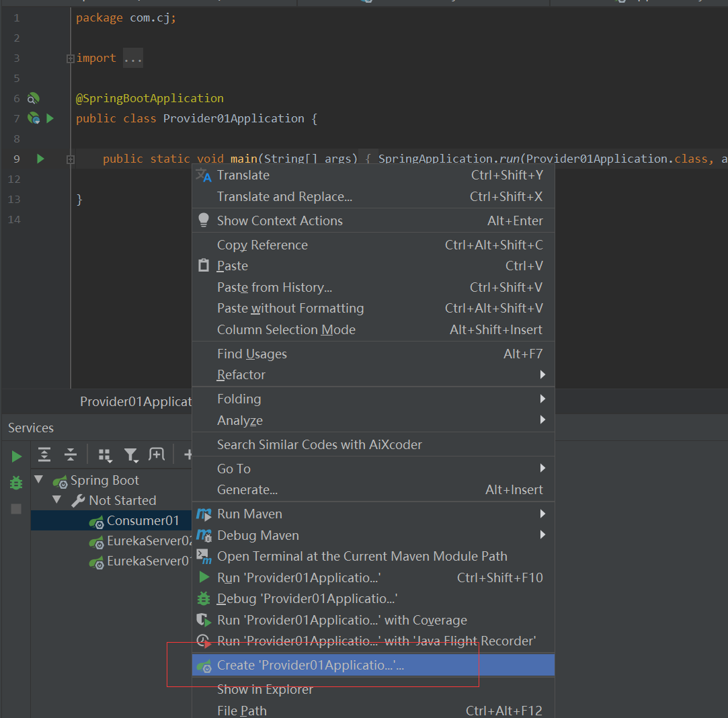Collapse all nodes using collapse-all icon
Image resolution: width=728 pixels, height=718 pixels.
pos(70,455)
